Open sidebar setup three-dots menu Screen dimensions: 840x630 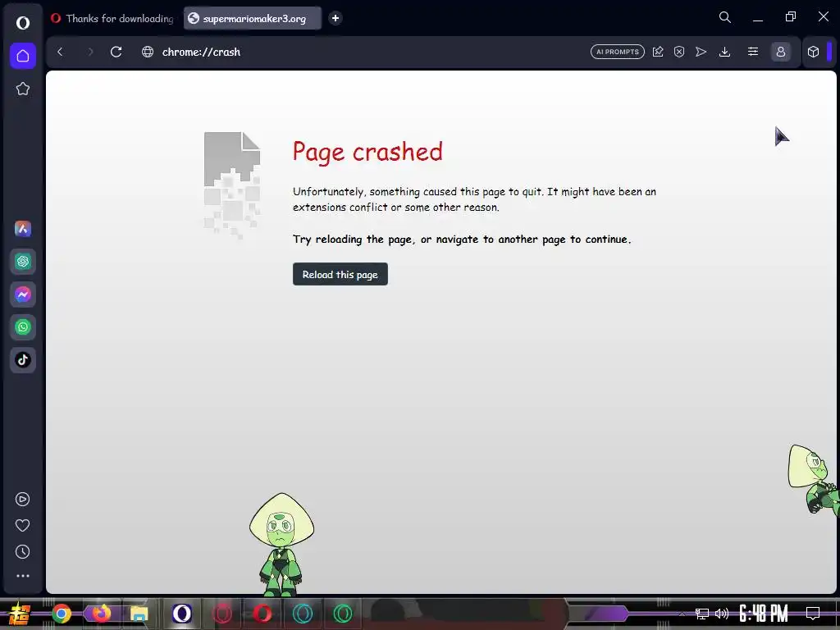coord(22,576)
